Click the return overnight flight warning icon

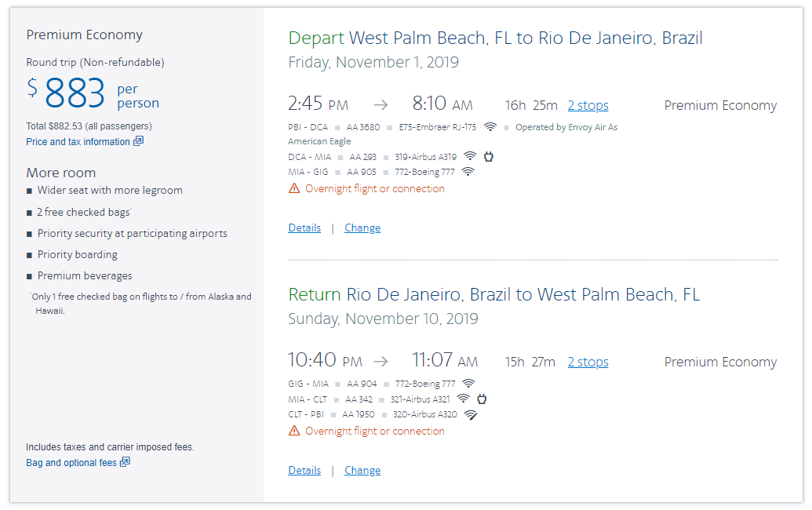(x=294, y=431)
